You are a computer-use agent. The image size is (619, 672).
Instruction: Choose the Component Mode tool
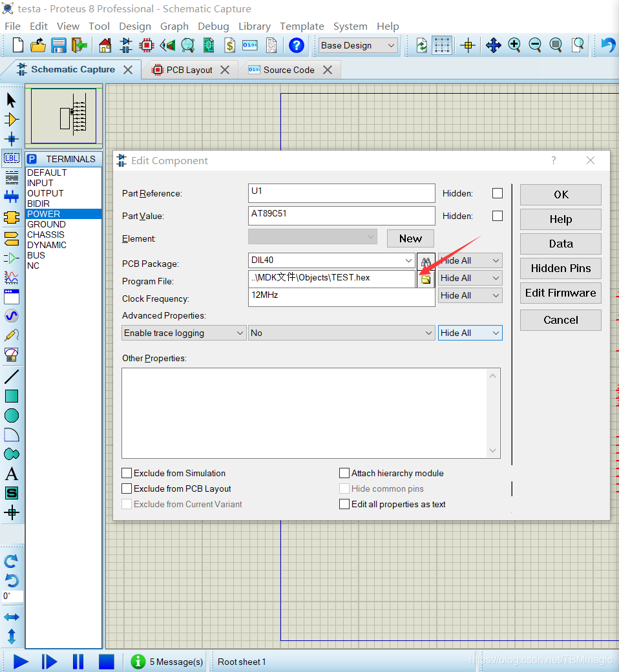12,120
